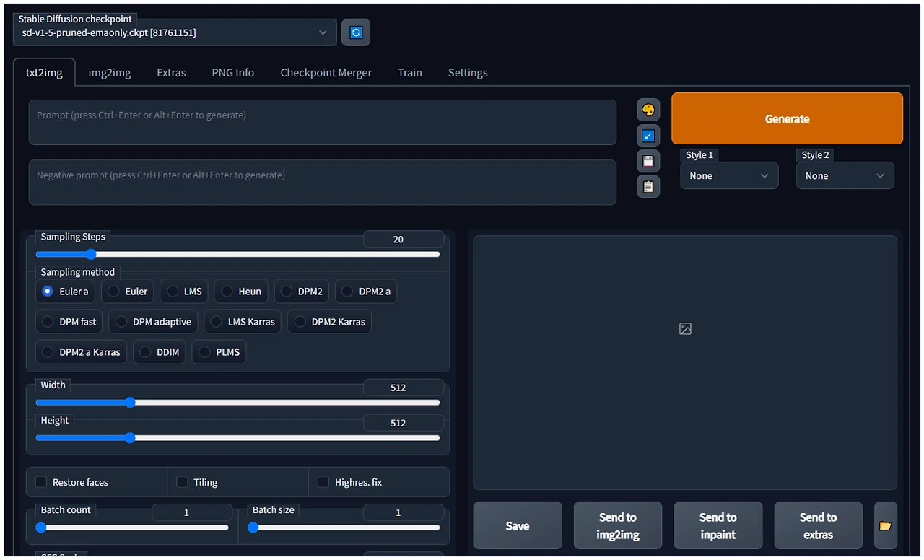
Task: Click the Width slider track
Action: tap(237, 402)
